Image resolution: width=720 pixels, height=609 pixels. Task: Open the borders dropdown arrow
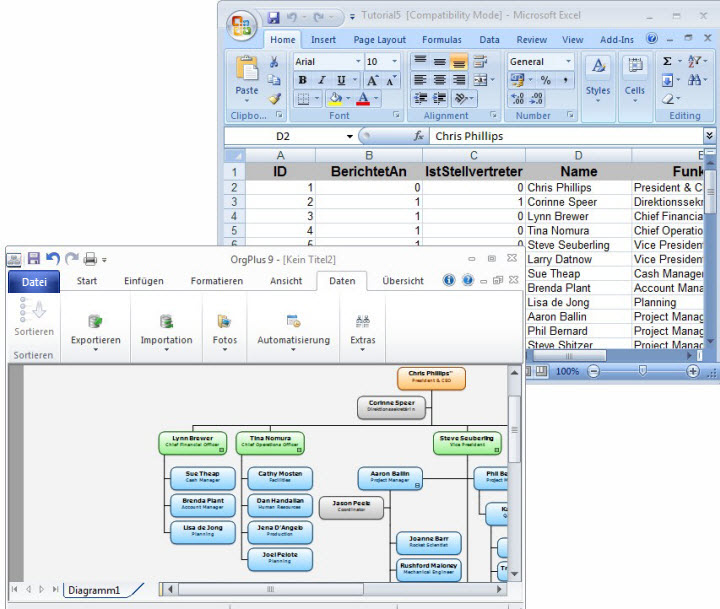316,98
